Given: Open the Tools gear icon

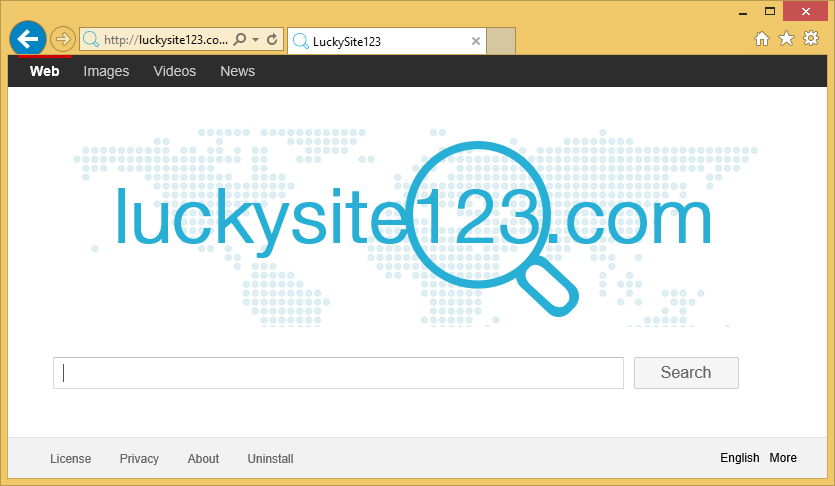Looking at the screenshot, I should [x=811, y=39].
